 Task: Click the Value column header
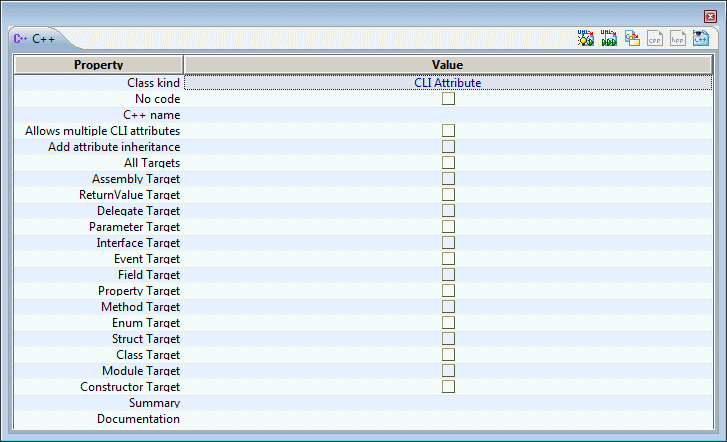(x=448, y=64)
